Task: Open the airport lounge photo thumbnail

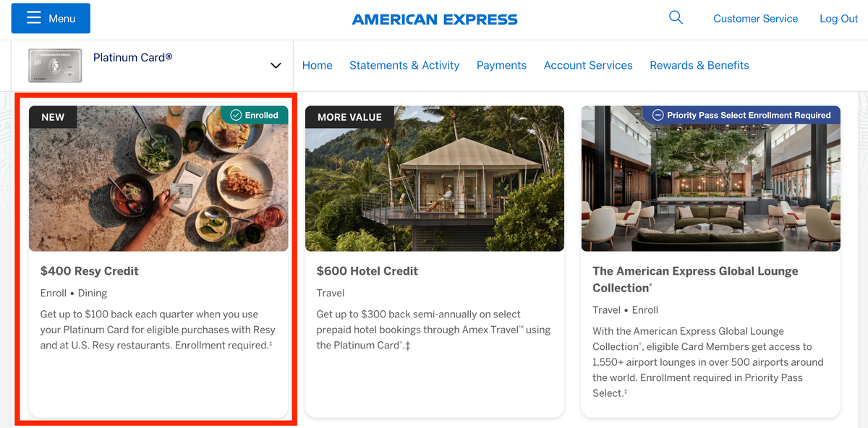Action: tap(710, 188)
